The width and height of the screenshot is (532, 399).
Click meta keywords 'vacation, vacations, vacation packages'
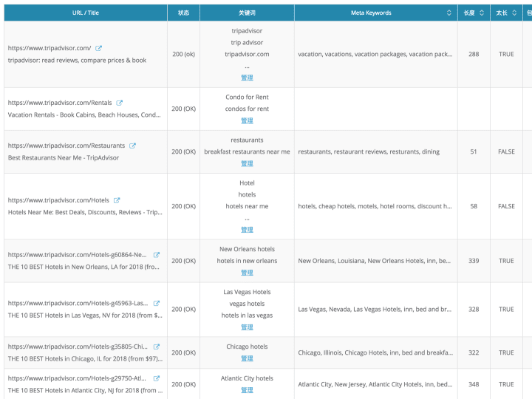pyautogui.click(x=375, y=54)
